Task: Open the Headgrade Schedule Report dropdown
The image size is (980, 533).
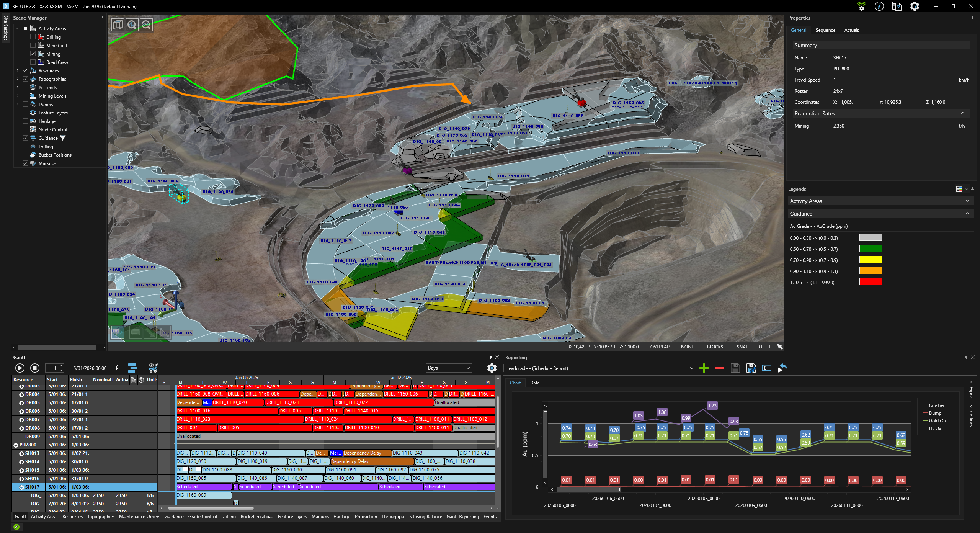Action: point(599,368)
